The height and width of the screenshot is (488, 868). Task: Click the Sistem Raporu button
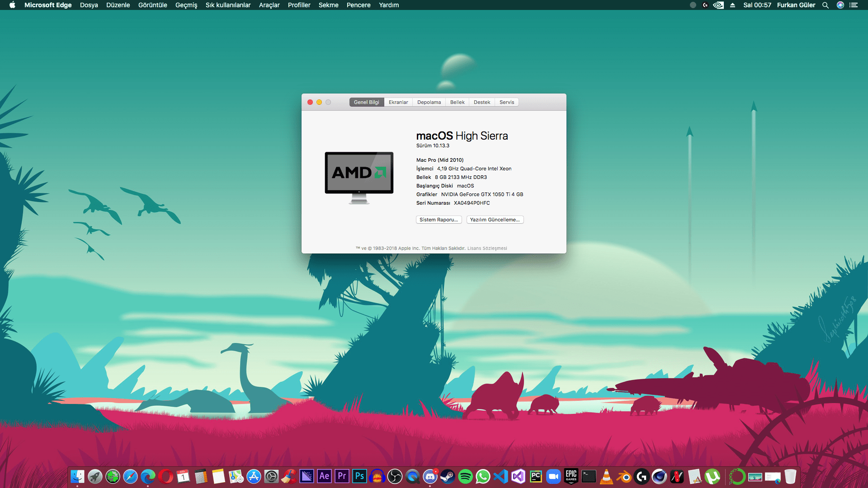click(x=439, y=220)
